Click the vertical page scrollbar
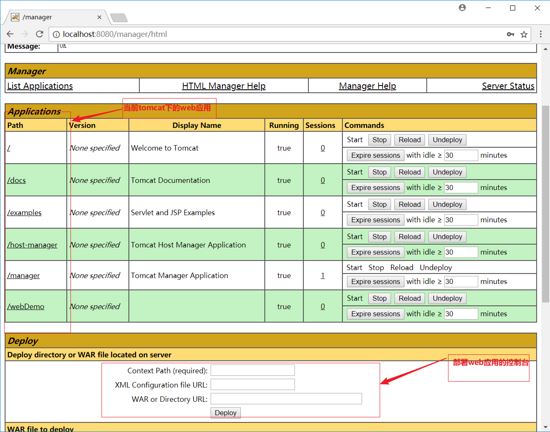The width and height of the screenshot is (550, 432). 545,203
